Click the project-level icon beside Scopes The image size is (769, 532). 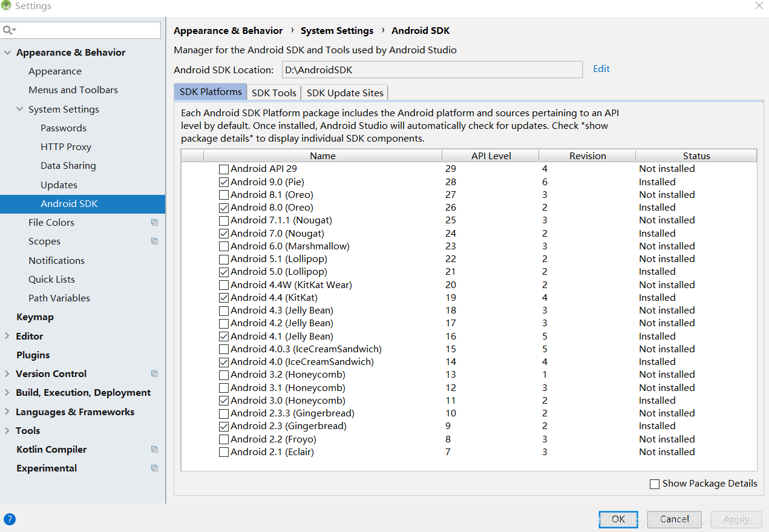click(x=154, y=241)
